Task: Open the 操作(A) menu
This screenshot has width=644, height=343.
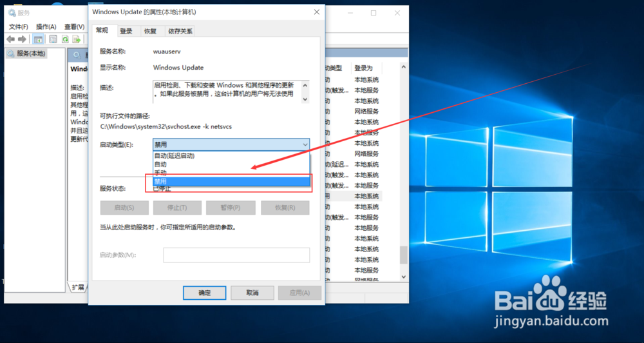Action: tap(46, 26)
